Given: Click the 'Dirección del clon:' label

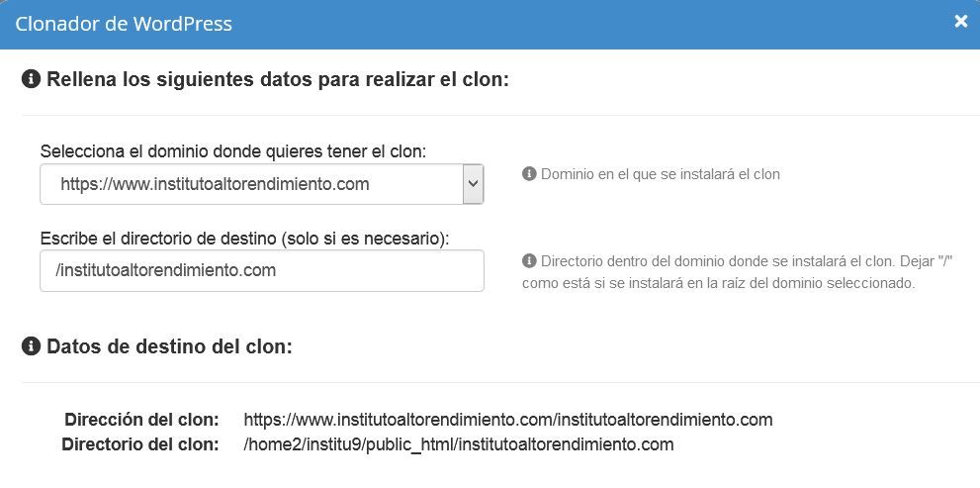Looking at the screenshot, I should tap(141, 419).
